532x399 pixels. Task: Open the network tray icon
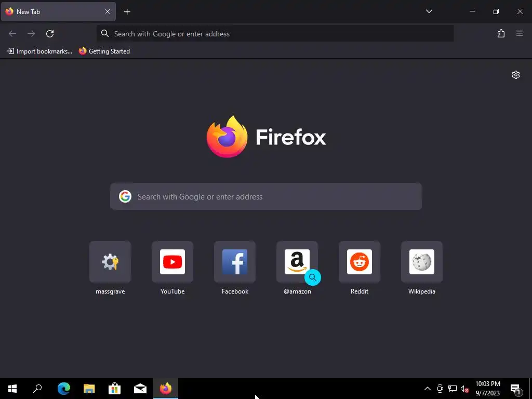pos(453,389)
